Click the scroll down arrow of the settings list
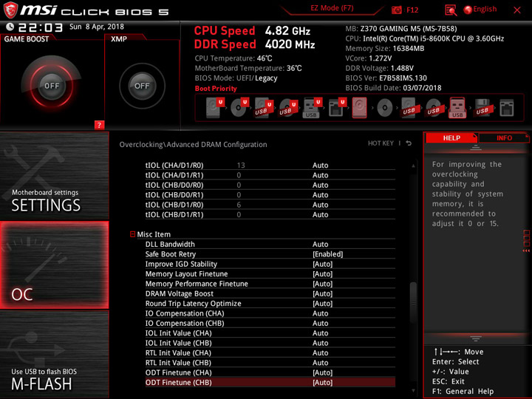 click(x=413, y=391)
